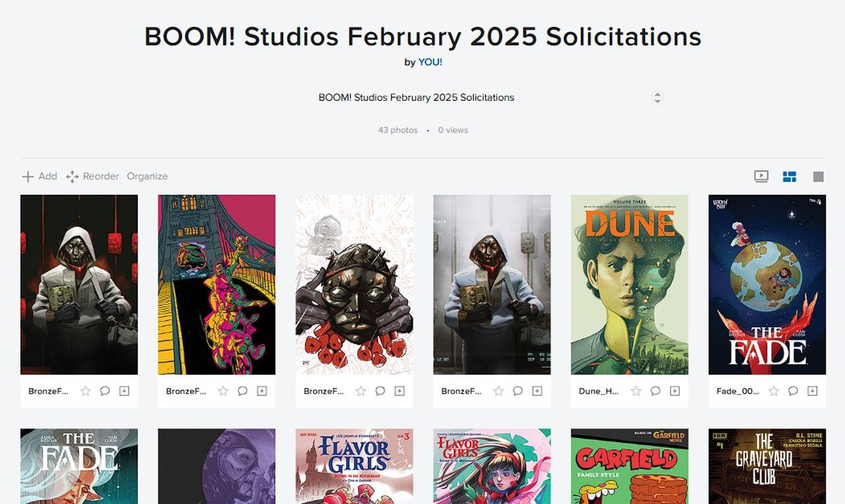
Task: Open the Garfield Family Style cover
Action: point(630,466)
